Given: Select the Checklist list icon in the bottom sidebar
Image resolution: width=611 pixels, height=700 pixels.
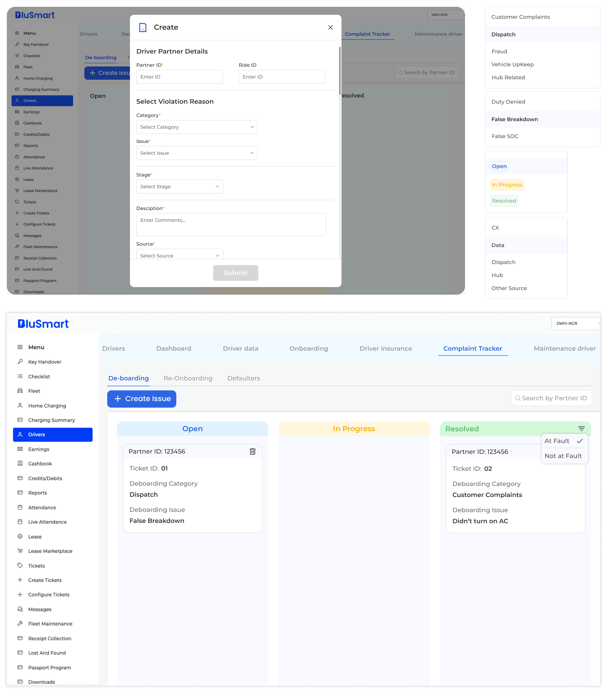Looking at the screenshot, I should tap(20, 377).
